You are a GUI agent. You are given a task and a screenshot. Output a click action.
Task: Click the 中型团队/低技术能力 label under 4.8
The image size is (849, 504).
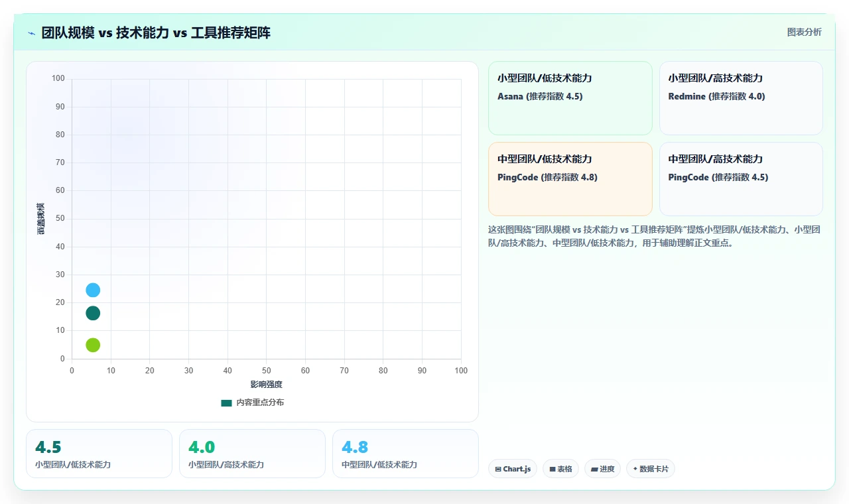[x=379, y=465]
